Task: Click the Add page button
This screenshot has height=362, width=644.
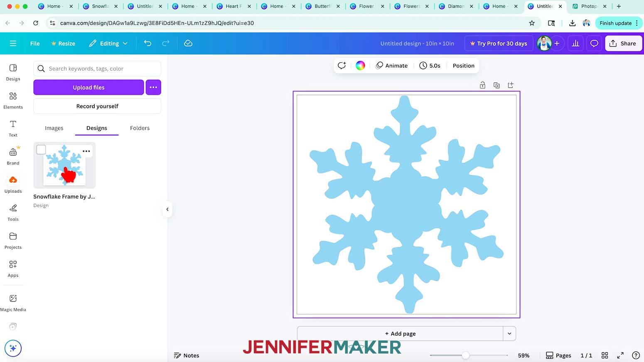Action: pyautogui.click(x=400, y=333)
